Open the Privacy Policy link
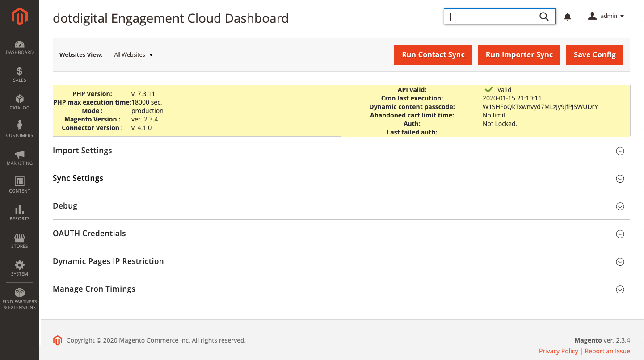This screenshot has height=360, width=644. click(559, 351)
